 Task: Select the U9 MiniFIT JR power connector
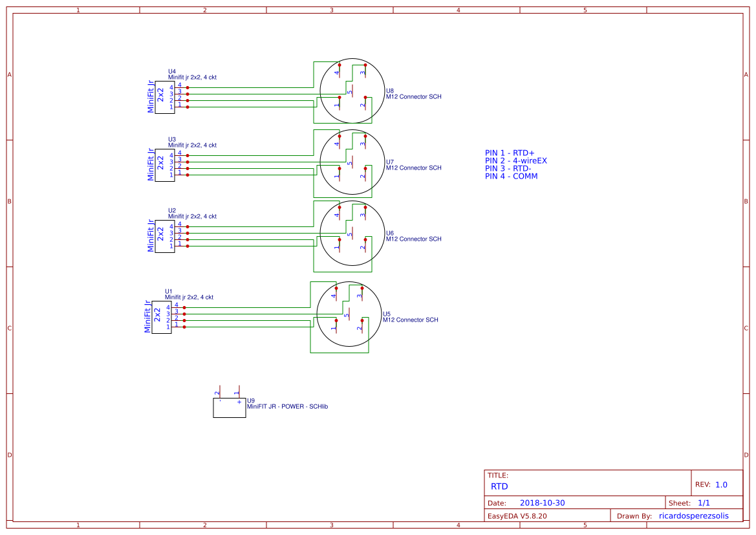[x=229, y=408]
